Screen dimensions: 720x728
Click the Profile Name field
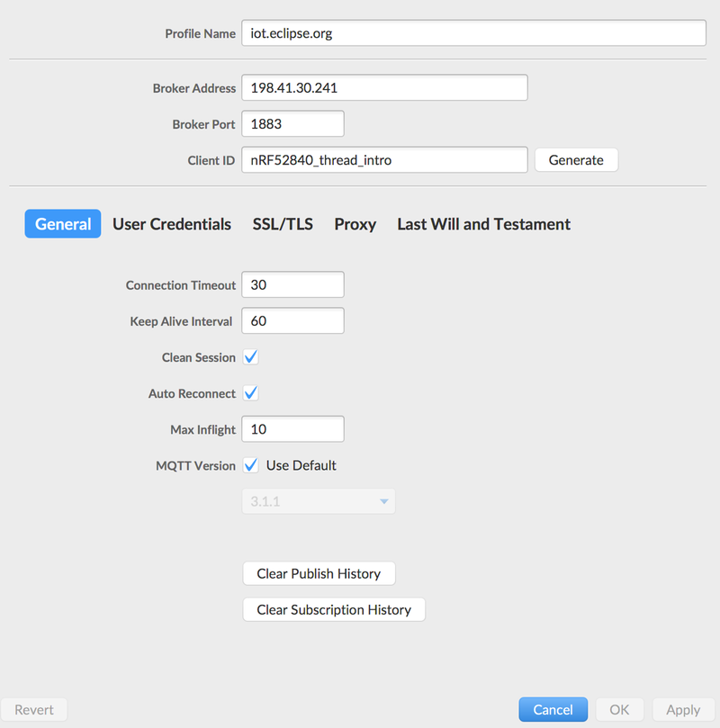(473, 33)
